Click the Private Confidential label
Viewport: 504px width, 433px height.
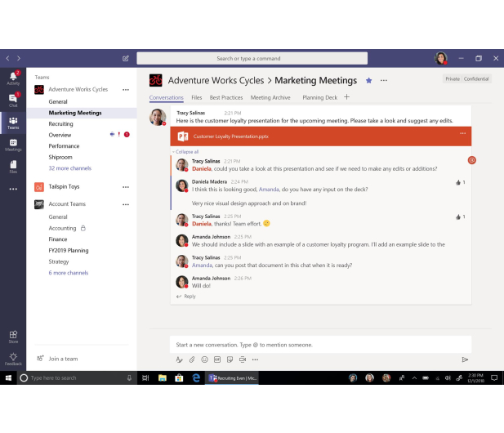pyautogui.click(x=466, y=78)
